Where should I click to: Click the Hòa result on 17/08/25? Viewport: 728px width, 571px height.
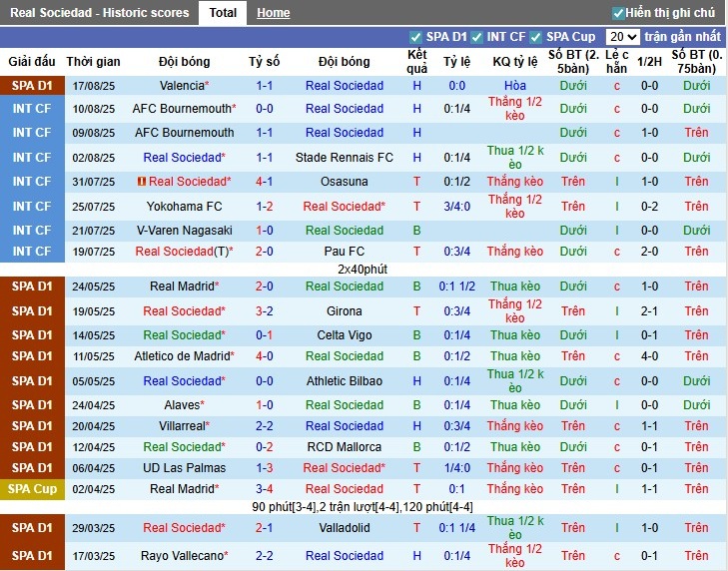click(515, 86)
